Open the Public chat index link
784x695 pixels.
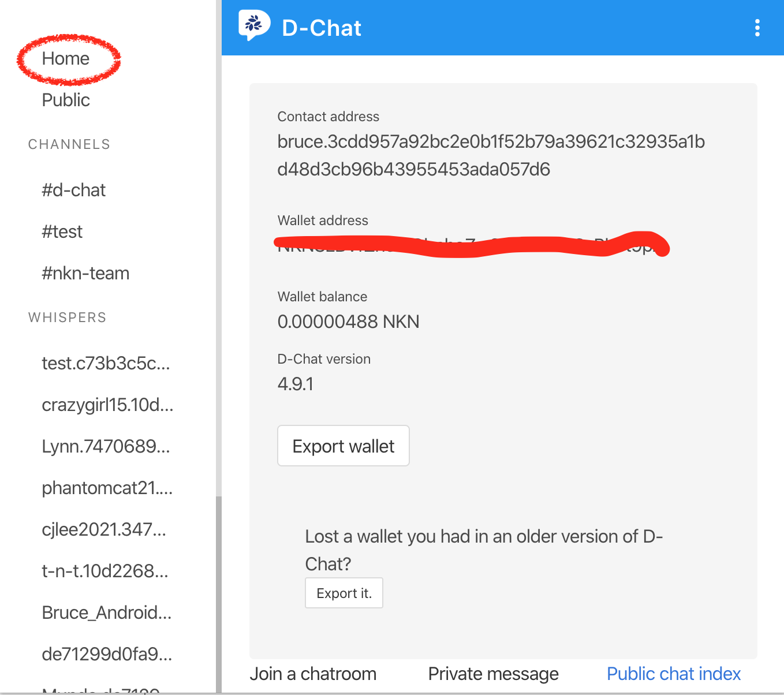pos(674,674)
